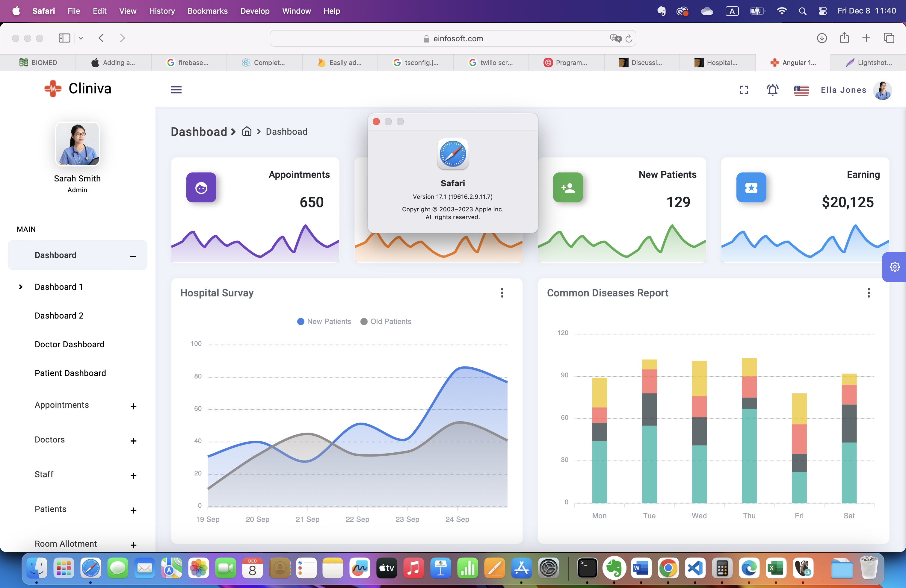Toggle Old Patients series in Hospital Survay legend
This screenshot has width=906, height=588.
click(x=386, y=321)
